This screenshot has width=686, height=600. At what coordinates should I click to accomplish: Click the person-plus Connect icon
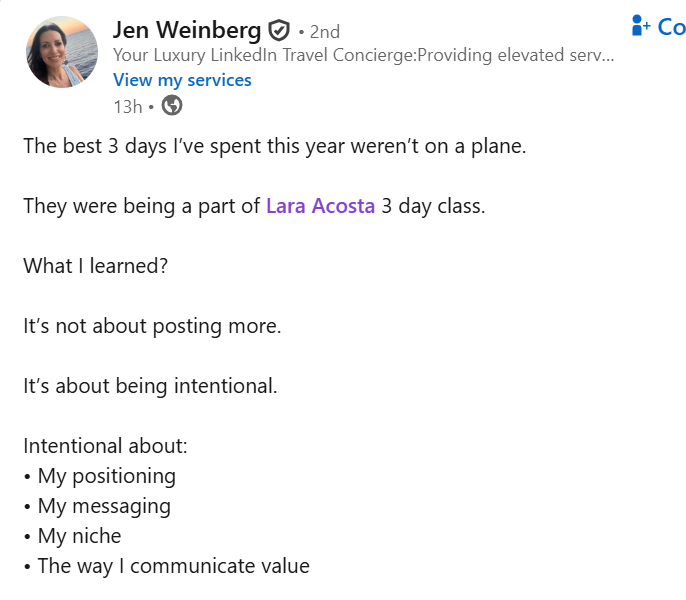[642, 26]
